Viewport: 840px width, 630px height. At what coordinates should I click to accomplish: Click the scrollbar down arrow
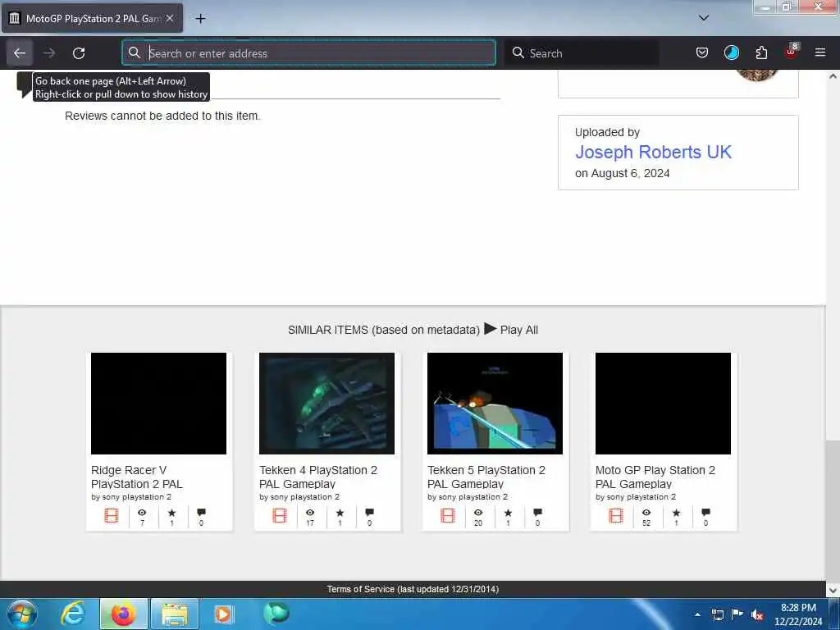[833, 590]
